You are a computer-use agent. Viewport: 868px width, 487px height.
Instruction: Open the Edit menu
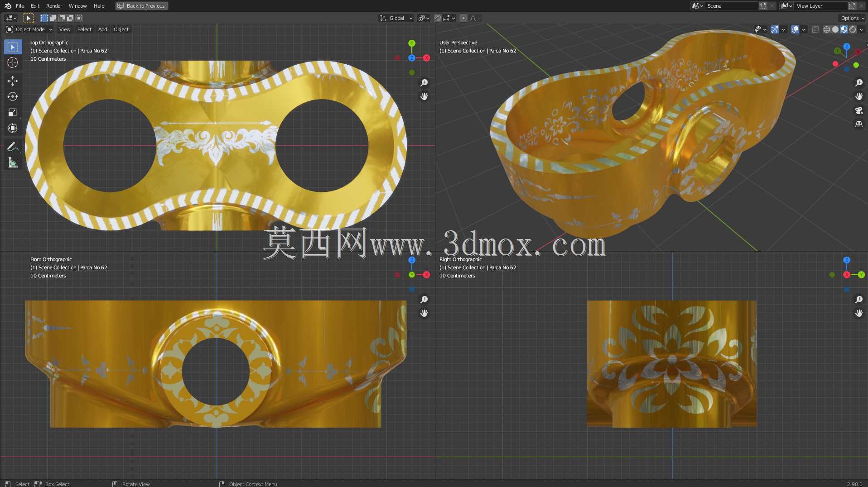pos(35,6)
